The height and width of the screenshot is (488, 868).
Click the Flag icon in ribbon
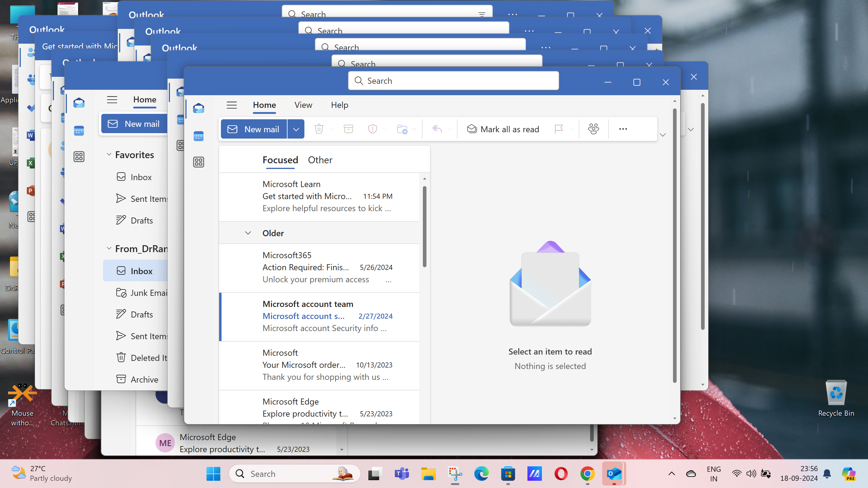click(x=559, y=129)
